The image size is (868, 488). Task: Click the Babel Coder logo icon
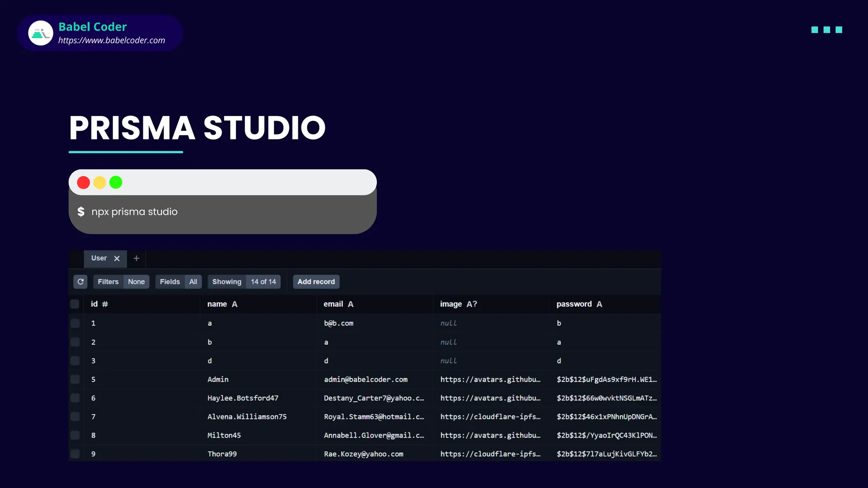[x=41, y=33]
